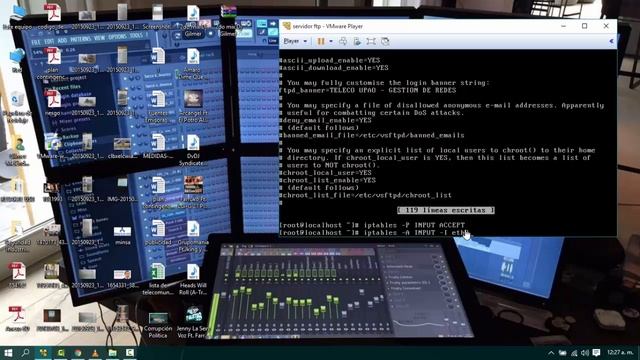Image resolution: width=640 pixels, height=360 pixels.
Task: Open File Explorer from the taskbar
Action: 112,353
